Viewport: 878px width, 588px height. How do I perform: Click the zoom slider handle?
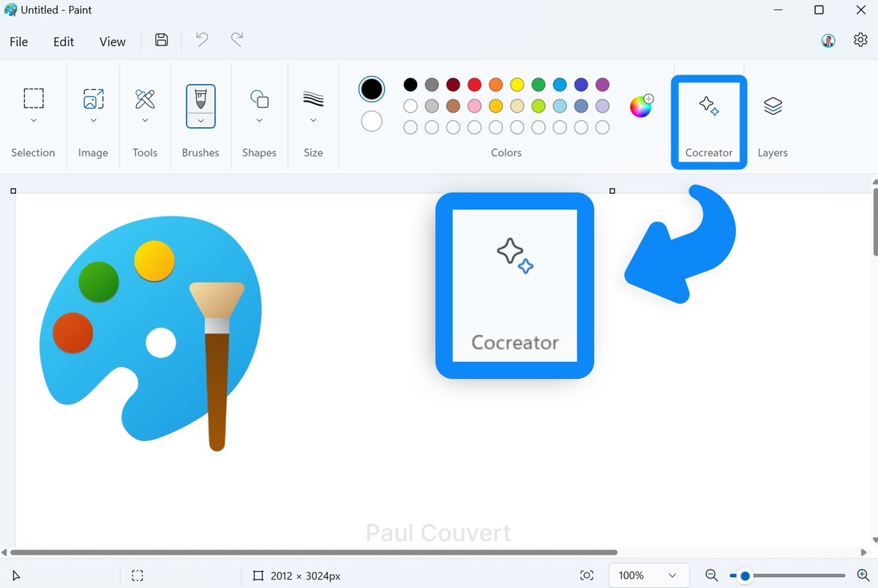745,576
